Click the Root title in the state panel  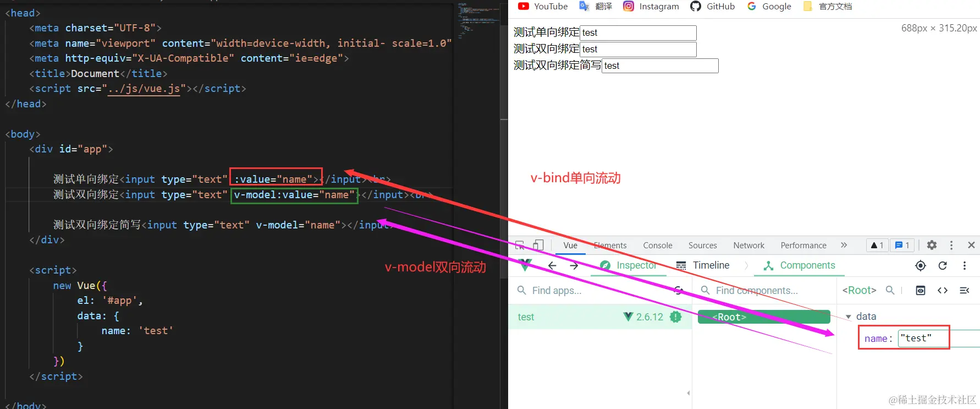tap(859, 290)
